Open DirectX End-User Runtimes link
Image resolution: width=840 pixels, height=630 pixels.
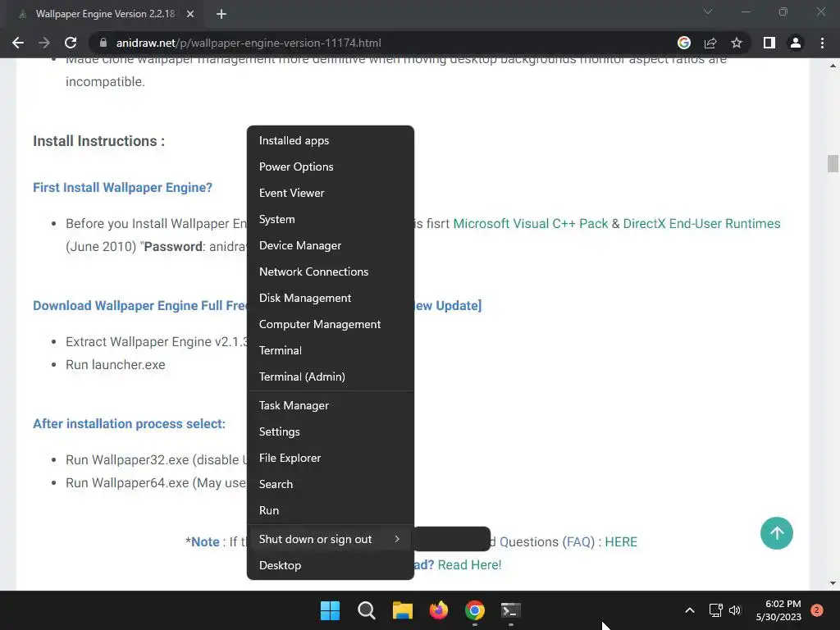pyautogui.click(x=701, y=223)
